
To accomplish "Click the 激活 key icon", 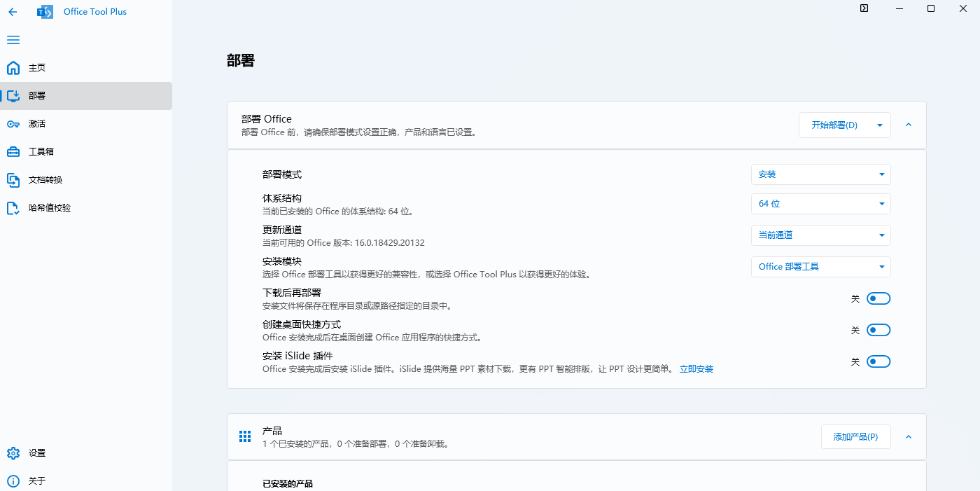I will coord(13,124).
